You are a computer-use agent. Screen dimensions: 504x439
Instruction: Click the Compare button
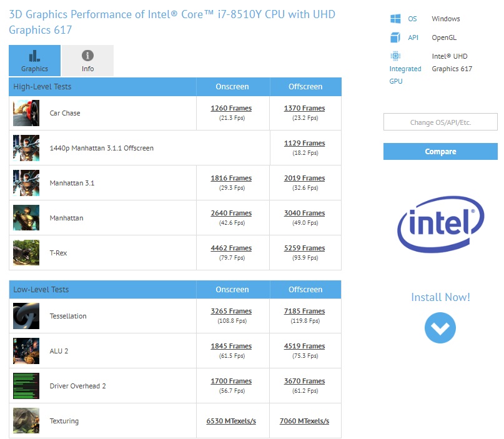pyautogui.click(x=440, y=151)
